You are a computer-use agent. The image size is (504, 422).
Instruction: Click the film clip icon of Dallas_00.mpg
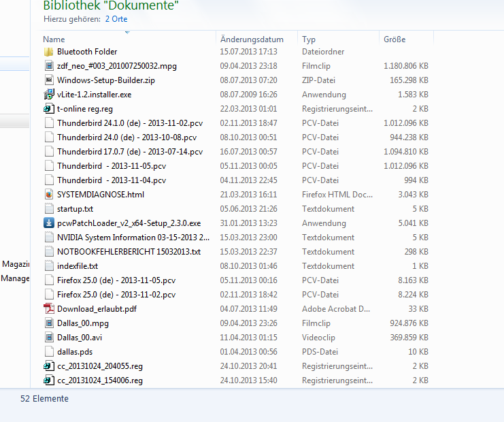[49, 323]
